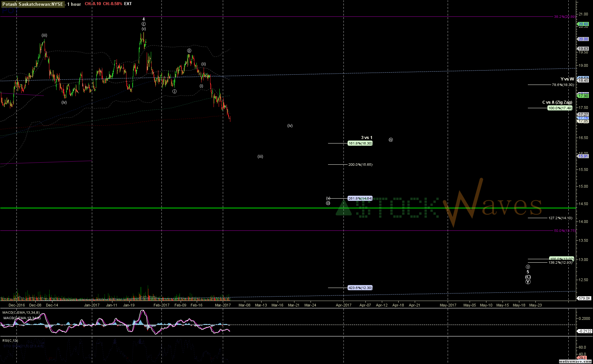Image resolution: width=593 pixels, height=364 pixels.
Task: Select the 127.2%(14.10) level label
Action: (x=560, y=218)
